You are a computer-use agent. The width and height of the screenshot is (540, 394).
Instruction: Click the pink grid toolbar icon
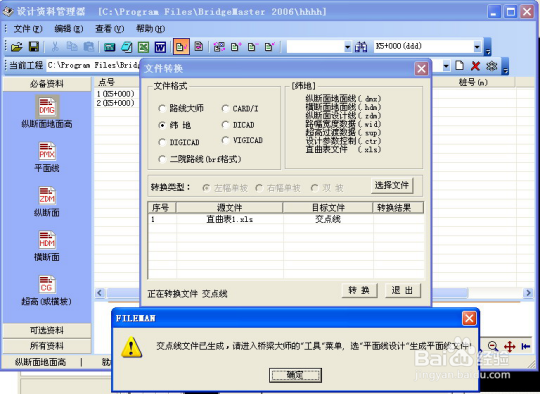(x=219, y=46)
